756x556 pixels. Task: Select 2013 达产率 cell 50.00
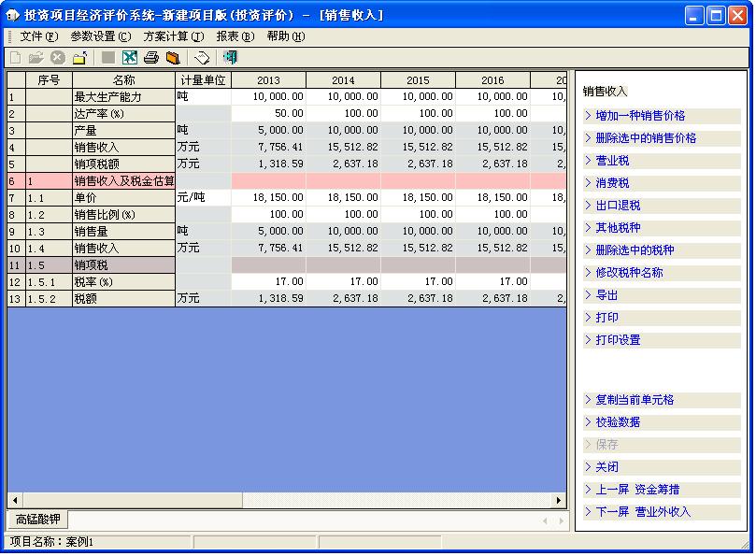coord(268,113)
